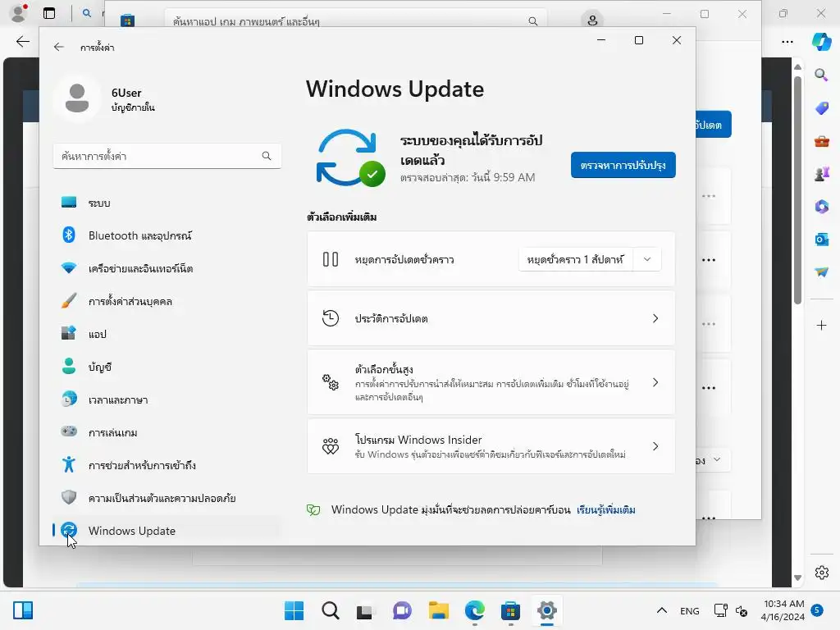Switch to Microsoft Store on the taskbar

(x=510, y=610)
